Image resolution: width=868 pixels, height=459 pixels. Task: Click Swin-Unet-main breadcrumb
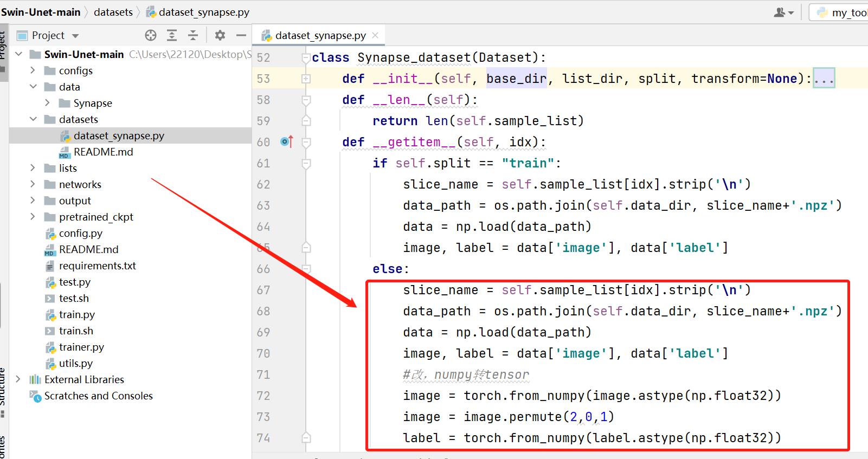pos(41,12)
